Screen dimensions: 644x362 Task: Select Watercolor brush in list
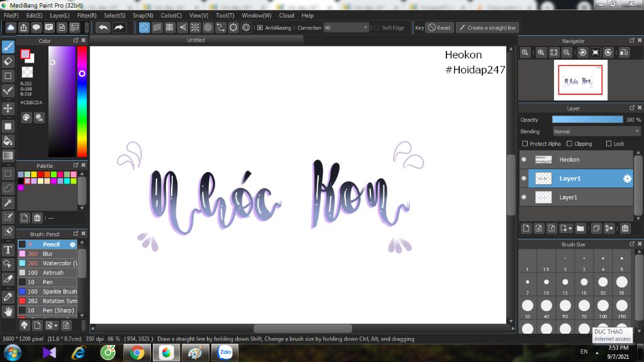coord(48,263)
